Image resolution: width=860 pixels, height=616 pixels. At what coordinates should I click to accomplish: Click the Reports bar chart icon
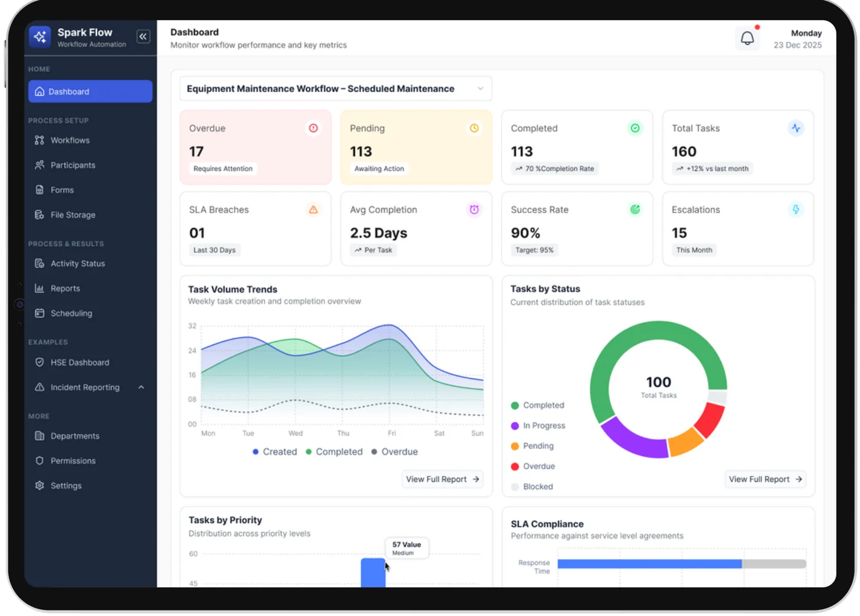39,289
